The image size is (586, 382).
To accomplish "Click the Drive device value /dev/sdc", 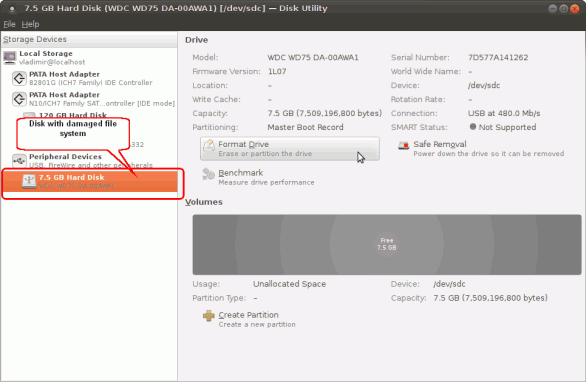I will [484, 86].
